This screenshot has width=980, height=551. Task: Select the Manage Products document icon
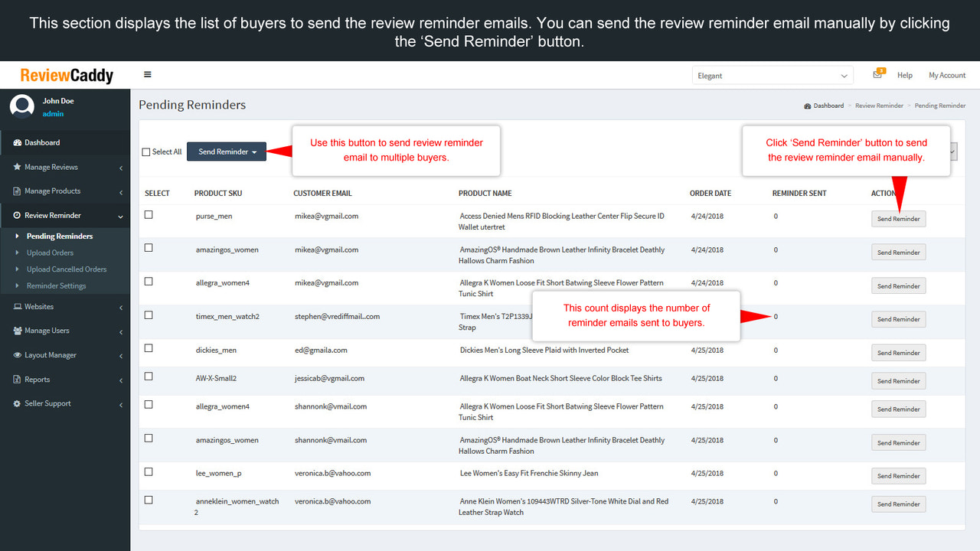click(x=16, y=191)
